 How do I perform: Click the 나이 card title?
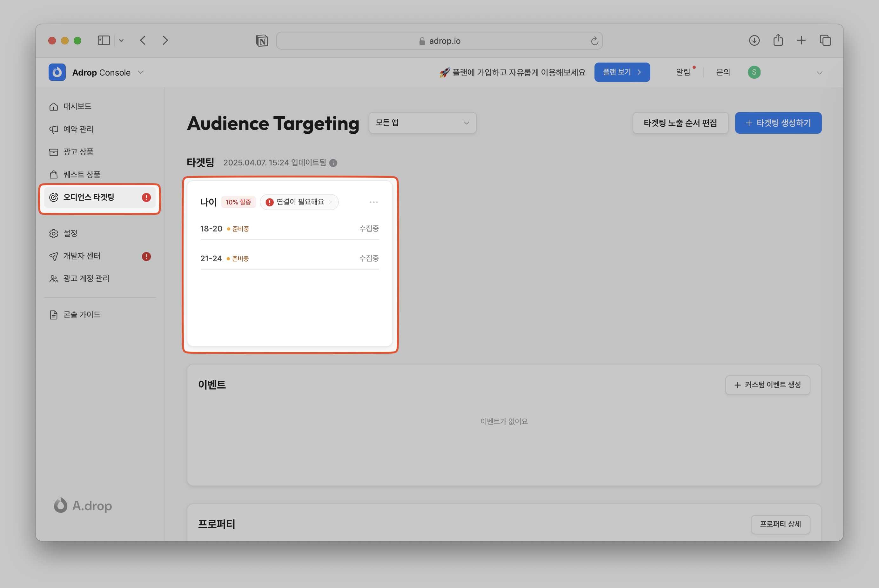click(x=209, y=202)
